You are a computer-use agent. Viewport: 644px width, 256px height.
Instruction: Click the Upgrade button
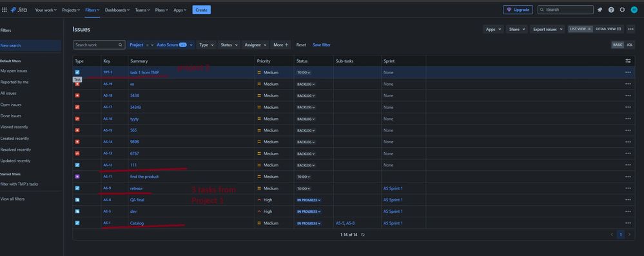tap(518, 10)
